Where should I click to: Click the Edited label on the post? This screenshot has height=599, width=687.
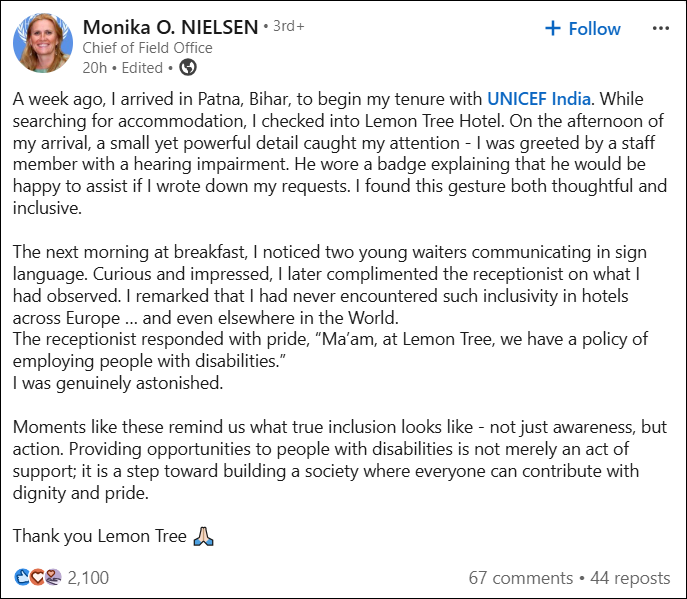tap(142, 68)
